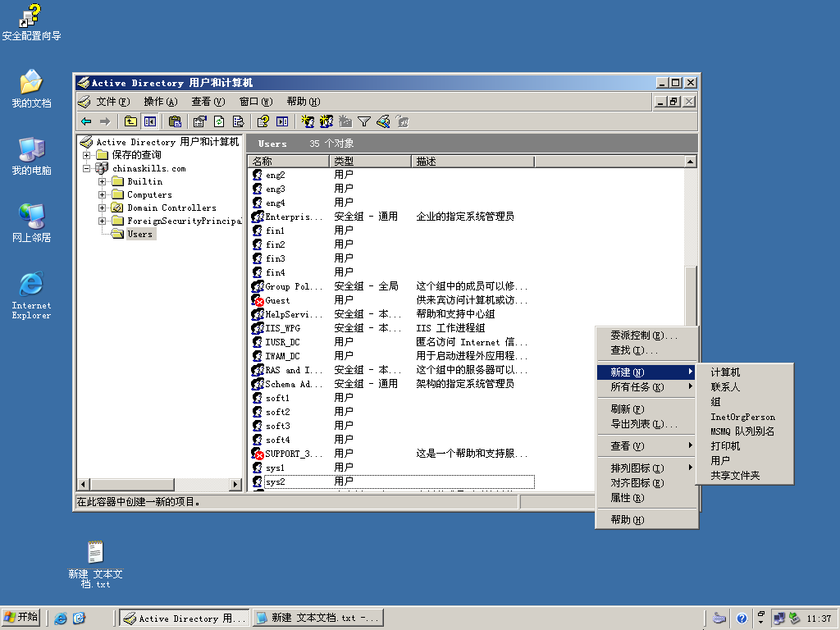This screenshot has width=840, height=630.
Task: Open the 排列图标 submenu in the context menu
Action: click(646, 468)
